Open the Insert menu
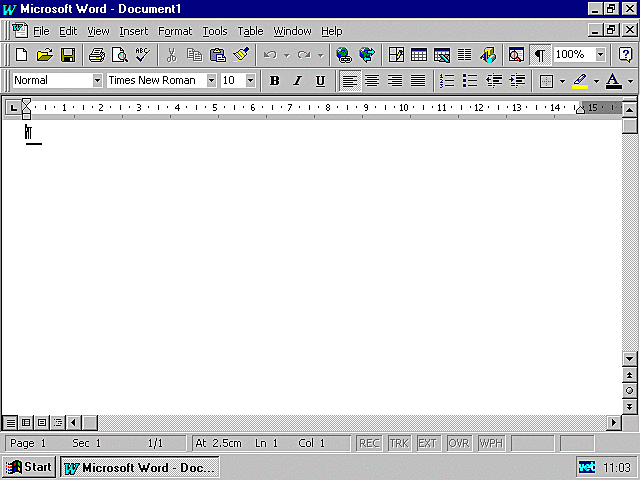This screenshot has width=640, height=480. click(x=133, y=31)
